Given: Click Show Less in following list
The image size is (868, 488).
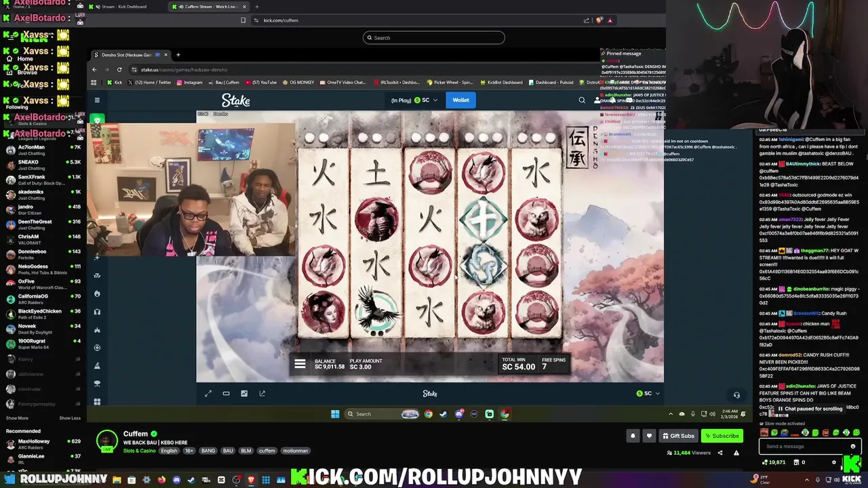Looking at the screenshot, I should coord(70,418).
